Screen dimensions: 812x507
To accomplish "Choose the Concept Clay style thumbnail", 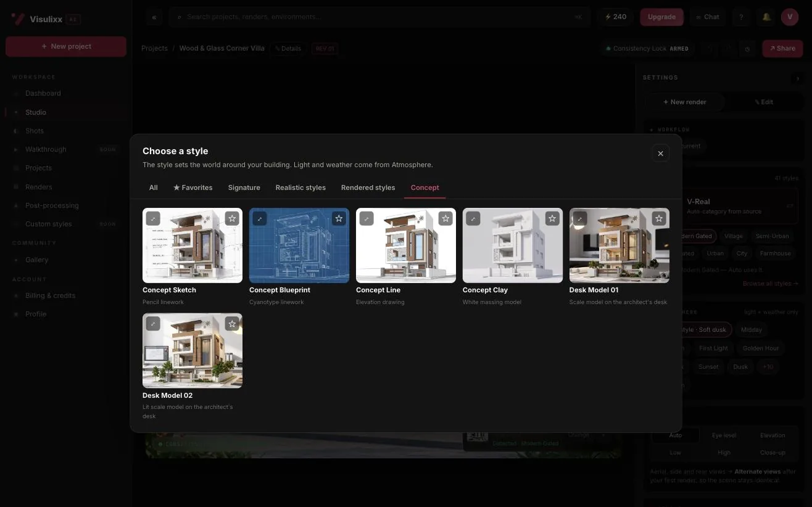I will [513, 245].
